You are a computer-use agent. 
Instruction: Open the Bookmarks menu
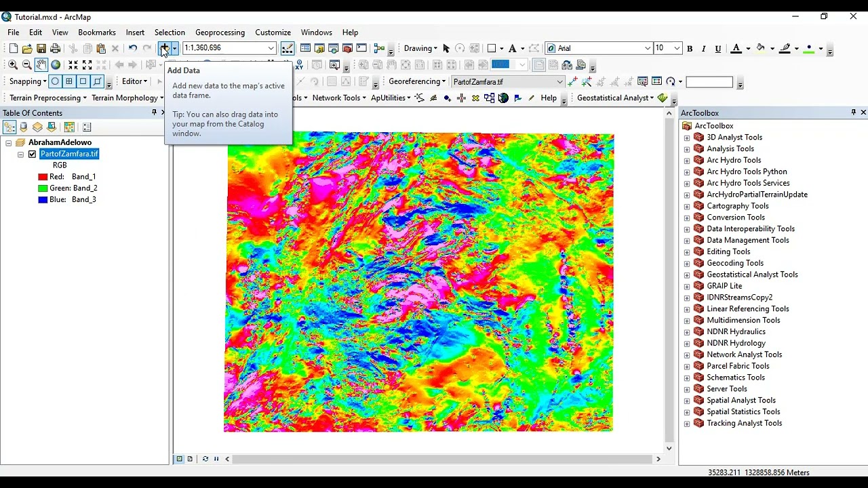pyautogui.click(x=97, y=33)
